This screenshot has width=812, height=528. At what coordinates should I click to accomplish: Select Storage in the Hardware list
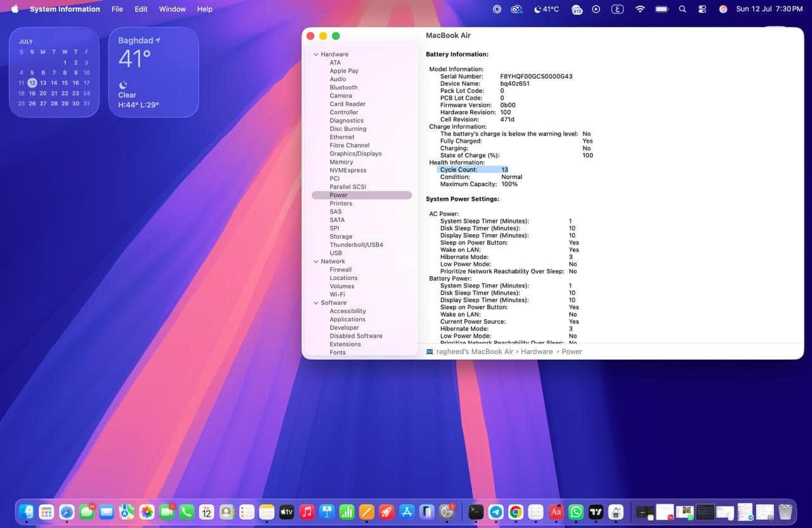click(x=341, y=237)
